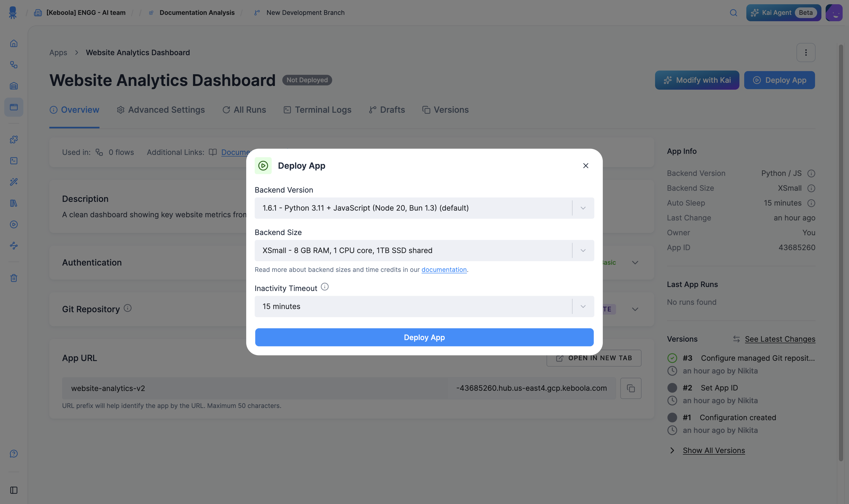The width and height of the screenshot is (849, 504).
Task: Switch to the Versions tab
Action: pyautogui.click(x=445, y=110)
